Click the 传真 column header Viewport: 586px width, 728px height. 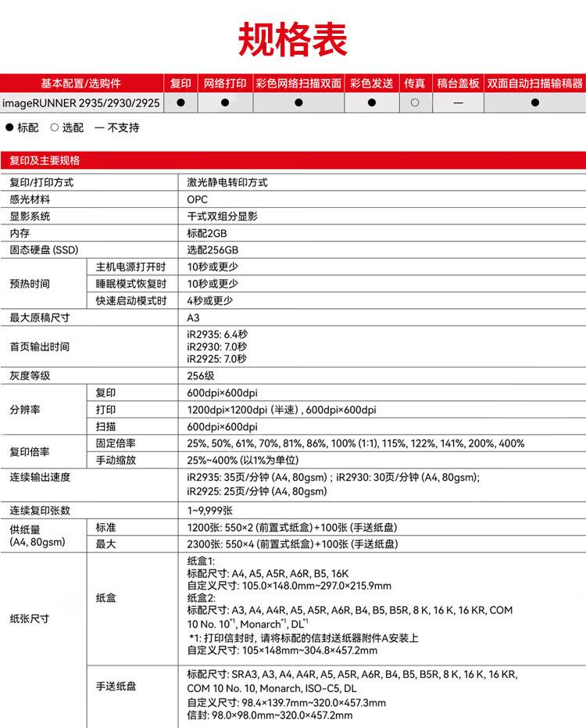point(415,83)
